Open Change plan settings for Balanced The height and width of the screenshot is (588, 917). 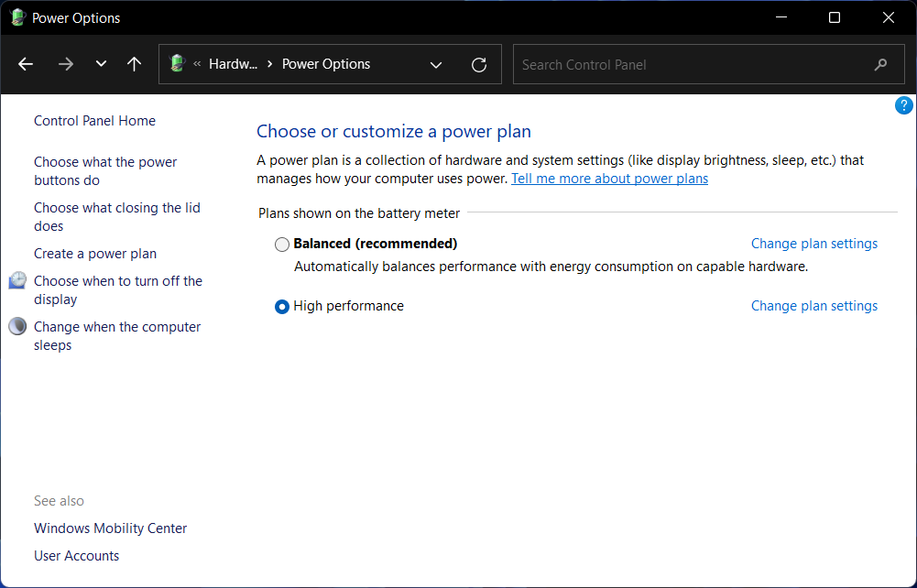[x=813, y=243]
